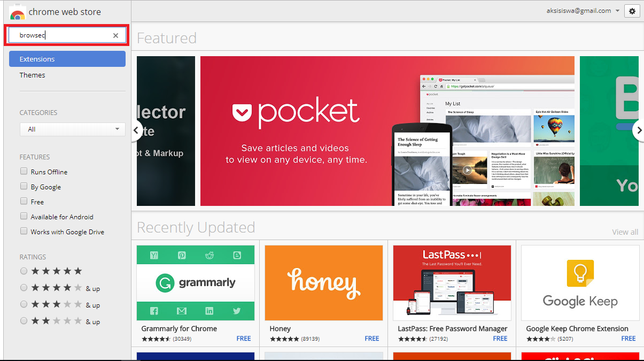Clear the search field with the X icon

[x=115, y=35]
